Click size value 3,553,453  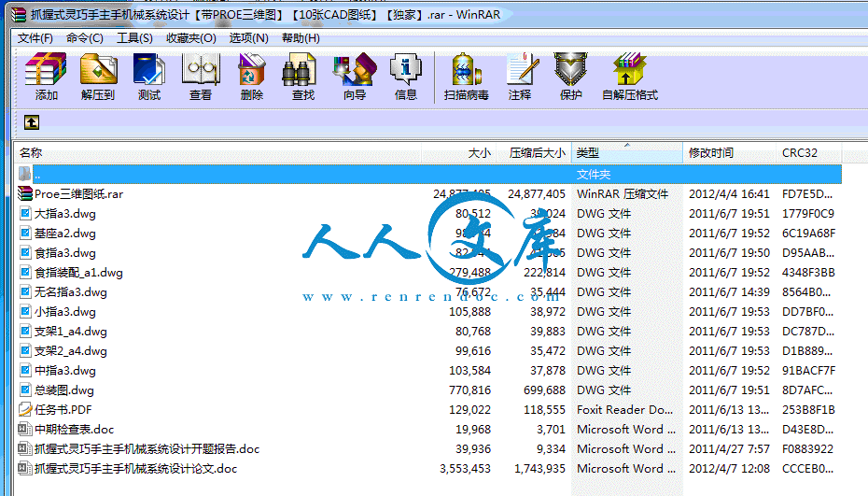pyautogui.click(x=465, y=468)
